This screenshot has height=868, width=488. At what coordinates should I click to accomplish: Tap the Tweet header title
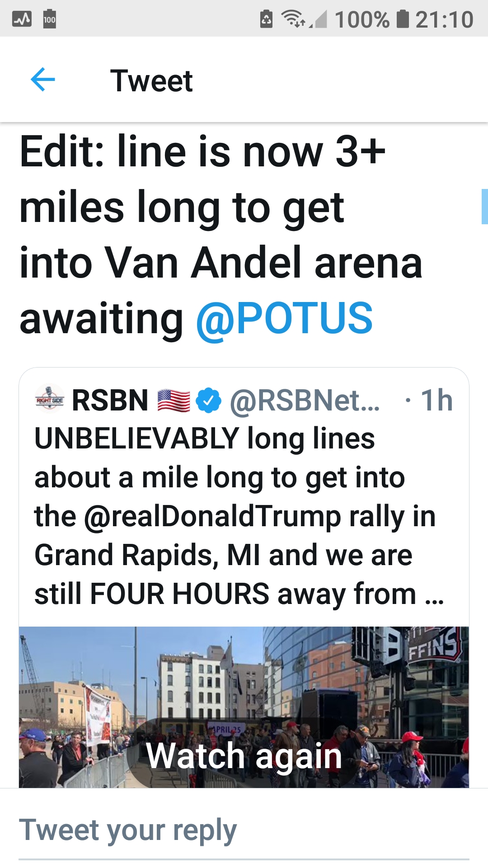tap(151, 81)
